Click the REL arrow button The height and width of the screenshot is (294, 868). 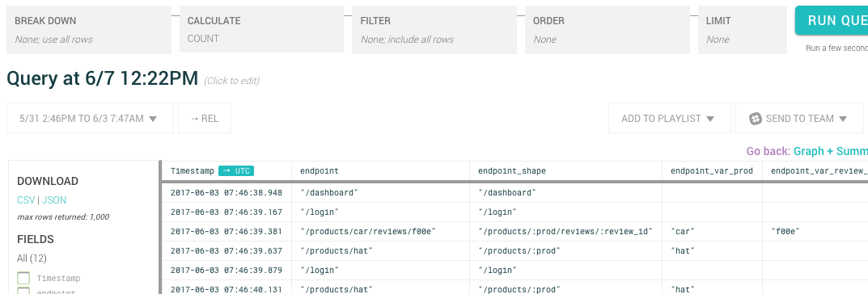pos(205,118)
